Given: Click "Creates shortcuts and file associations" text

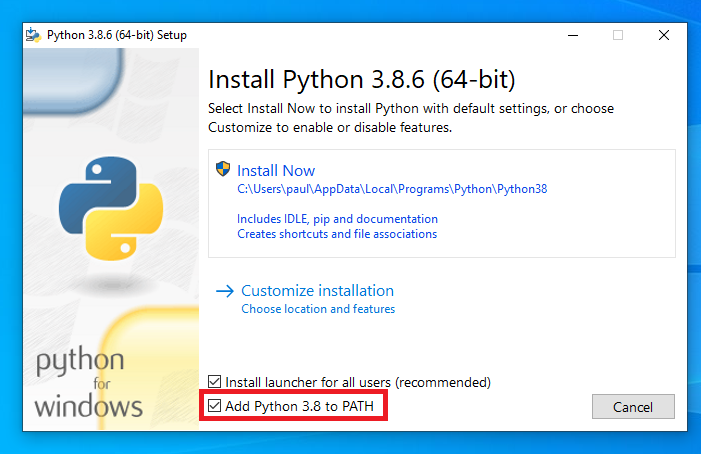Looking at the screenshot, I should [x=337, y=234].
